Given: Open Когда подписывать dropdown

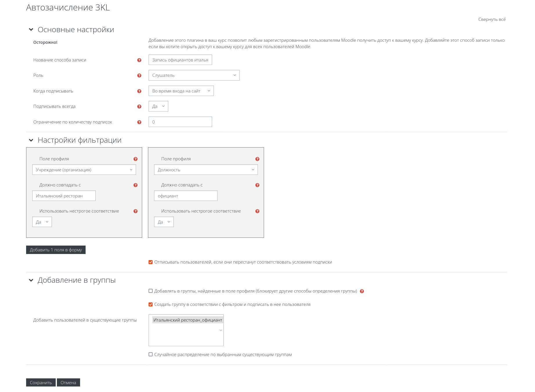Looking at the screenshot, I should click(181, 91).
